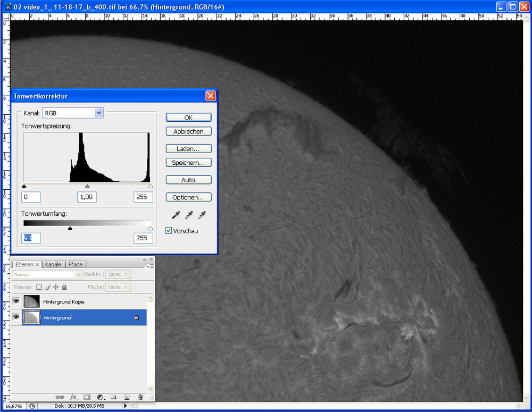Screen dimensions: 532x412
Task: Switch to the Pfade tab
Action: point(76,265)
